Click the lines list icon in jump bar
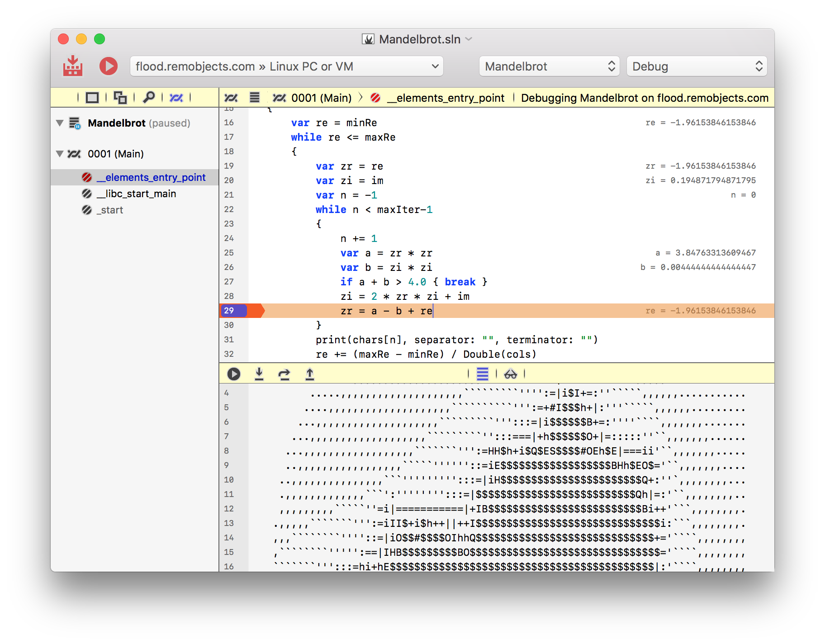Screen dimensions: 825x644 click(x=255, y=97)
